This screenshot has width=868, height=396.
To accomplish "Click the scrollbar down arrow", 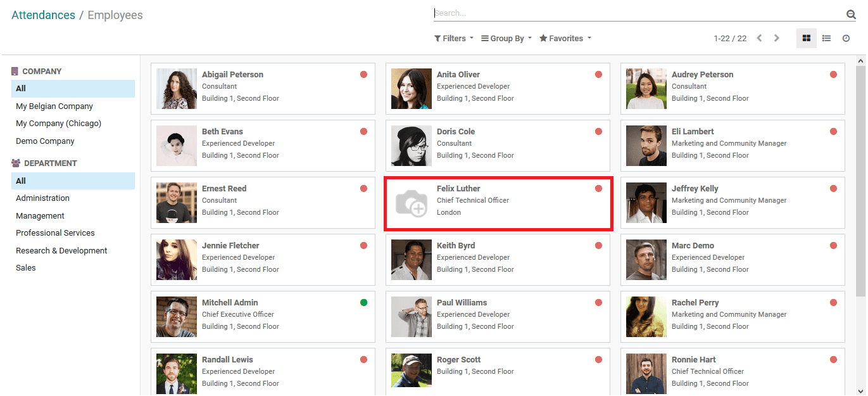I will pyautogui.click(x=861, y=391).
